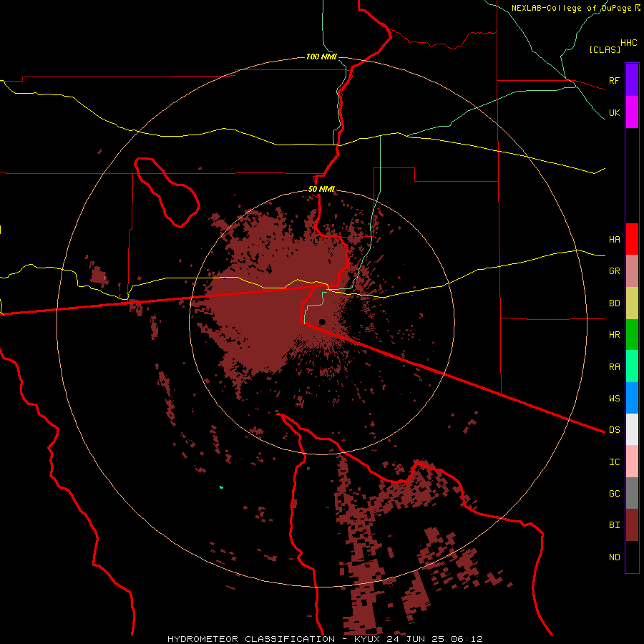The image size is (644, 644).
Task: Click the UK legend label
Action: (x=614, y=112)
